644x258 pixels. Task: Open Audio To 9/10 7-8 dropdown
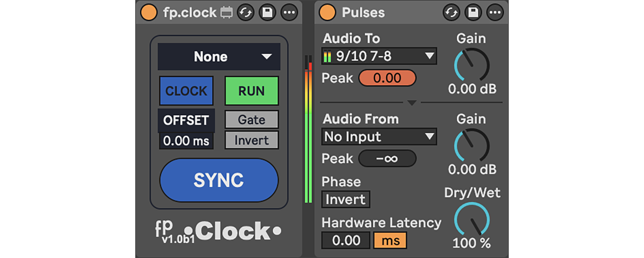pos(379,56)
